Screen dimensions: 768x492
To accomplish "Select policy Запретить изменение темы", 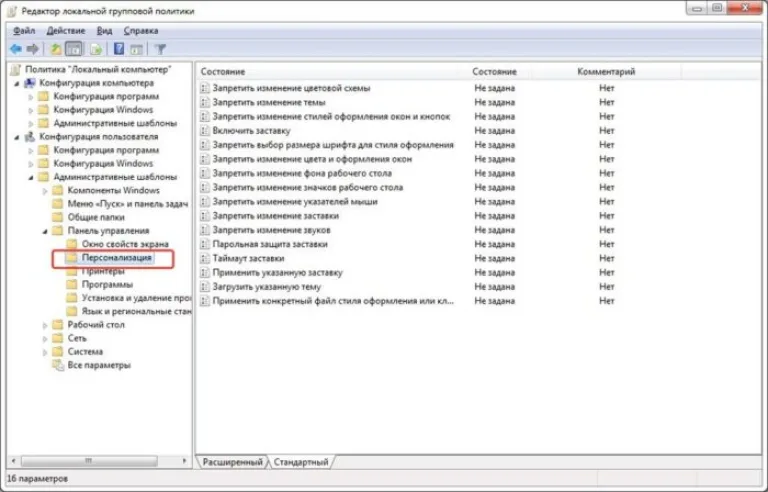I will pyautogui.click(x=268, y=102).
